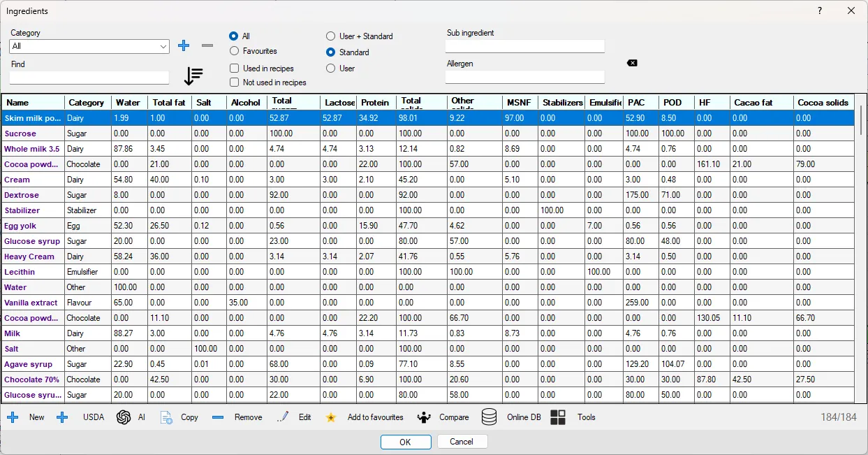
Task: Click the grey minus remove category icon
Action: pos(207,46)
